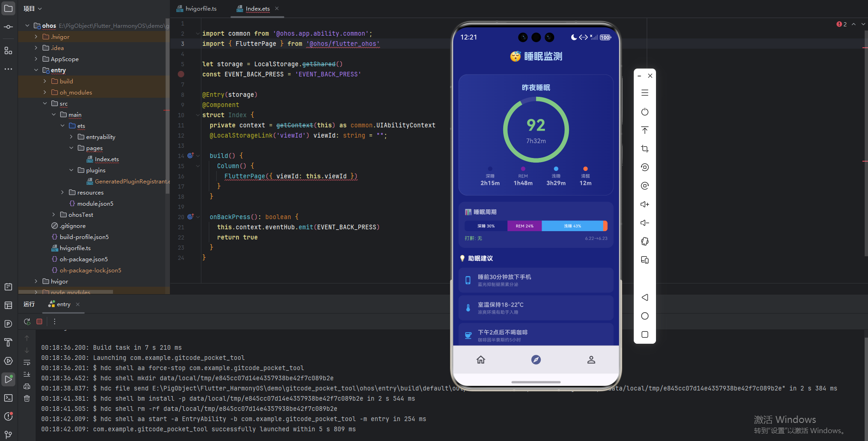This screenshot has height=441, width=868.
Task: Increase emulator volume
Action: (x=645, y=204)
